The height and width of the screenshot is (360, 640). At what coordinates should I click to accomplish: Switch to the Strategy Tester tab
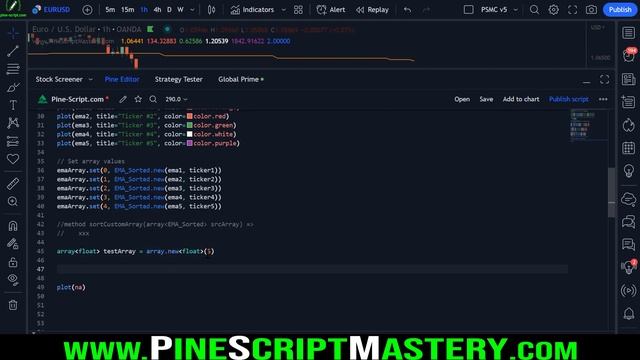tap(178, 79)
